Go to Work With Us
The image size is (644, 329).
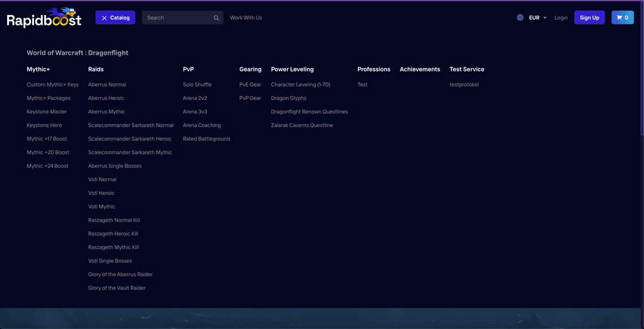246,18
